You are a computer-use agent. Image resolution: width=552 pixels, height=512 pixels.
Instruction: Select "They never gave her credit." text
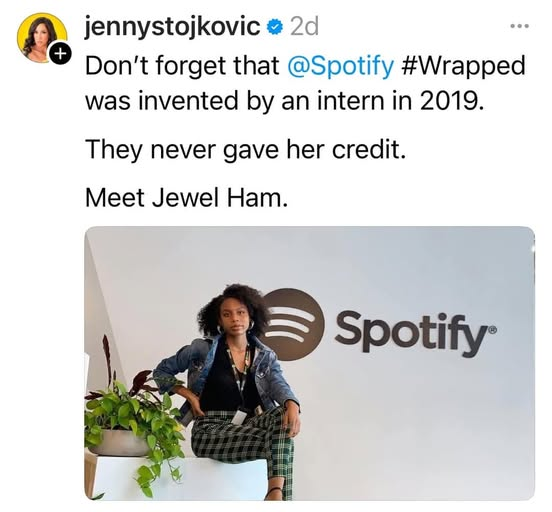pyautogui.click(x=245, y=149)
